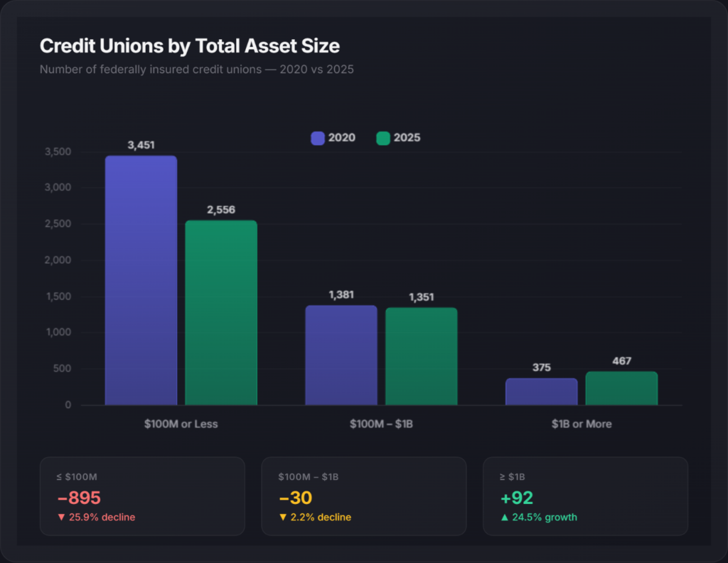This screenshot has width=728, height=563.
Task: Click the red down-triangle beside 25.9% decline
Action: 60,518
